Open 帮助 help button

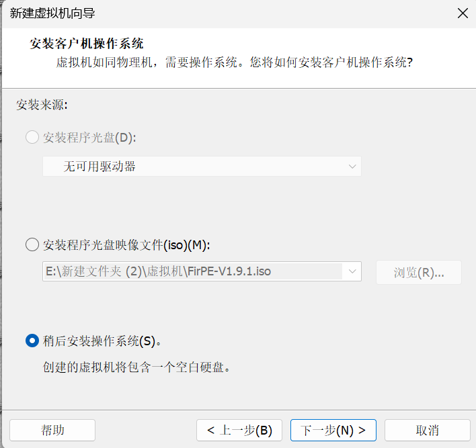click(52, 430)
